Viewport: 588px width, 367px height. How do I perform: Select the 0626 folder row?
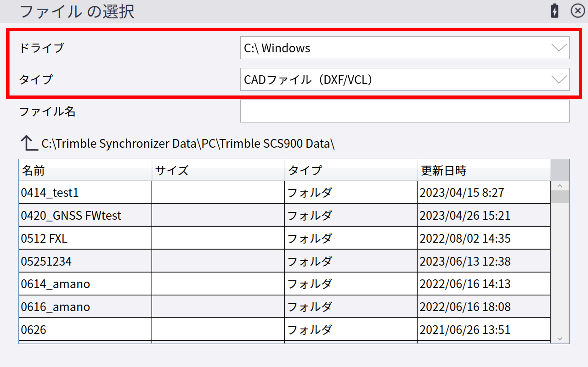click(34, 330)
